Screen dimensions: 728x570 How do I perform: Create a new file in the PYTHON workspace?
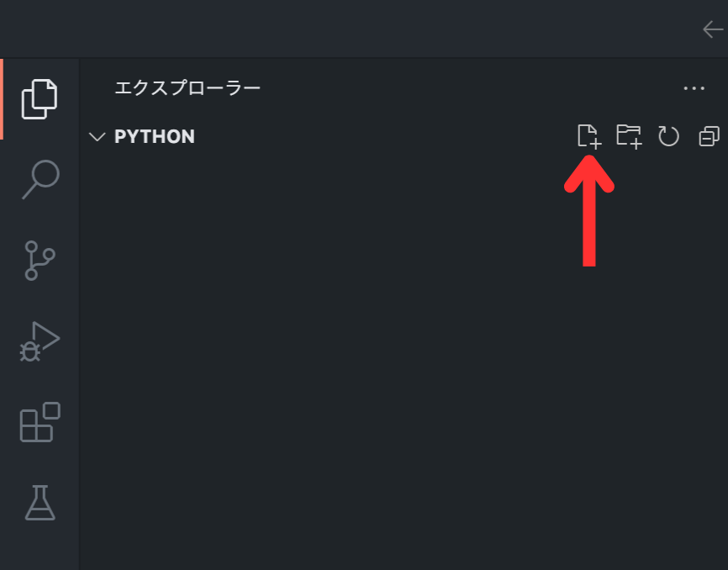590,135
